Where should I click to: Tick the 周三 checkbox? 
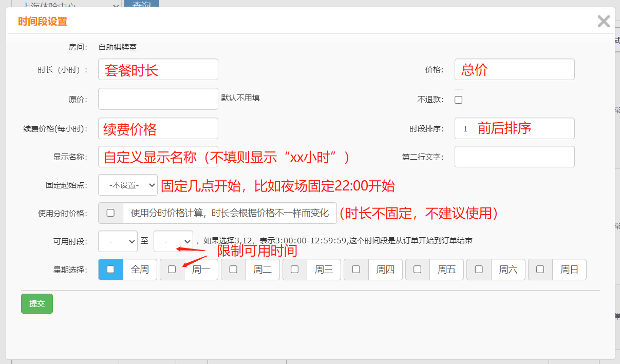(294, 269)
